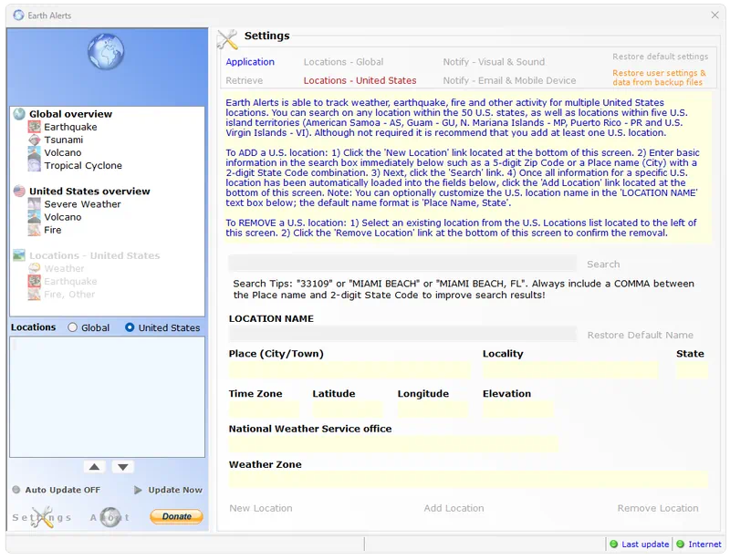Open the Fire icon under United States overview

pyautogui.click(x=34, y=230)
